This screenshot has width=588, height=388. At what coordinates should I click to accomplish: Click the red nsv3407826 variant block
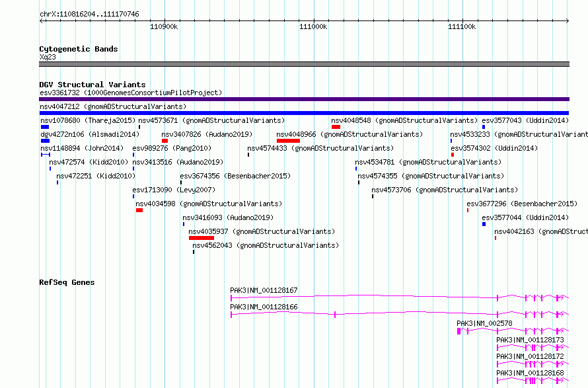[x=165, y=141]
